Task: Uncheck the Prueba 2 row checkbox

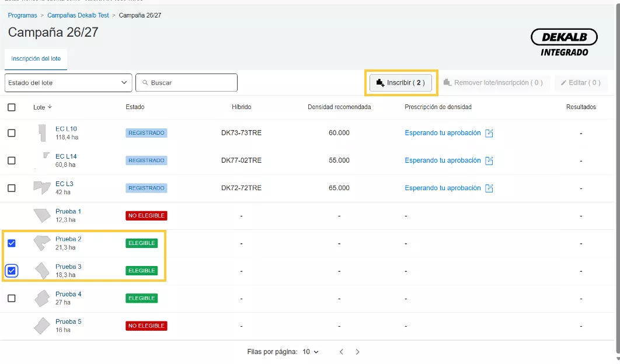Action: 12,243
